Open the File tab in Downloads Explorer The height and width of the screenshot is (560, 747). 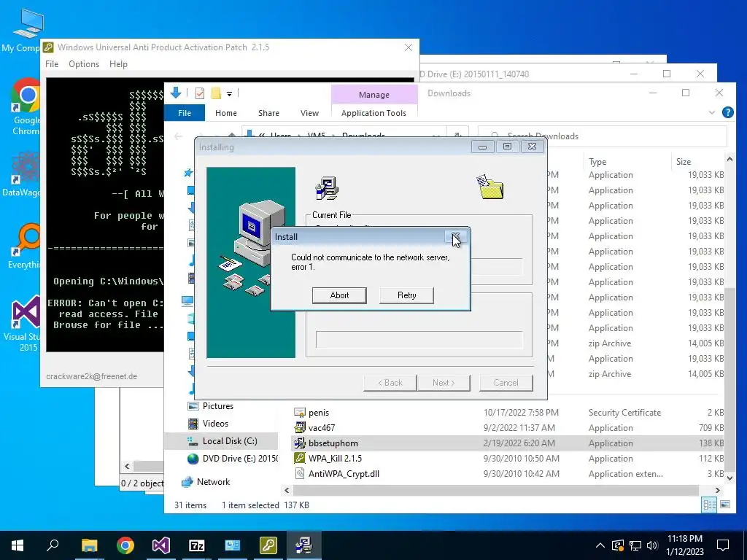[185, 113]
